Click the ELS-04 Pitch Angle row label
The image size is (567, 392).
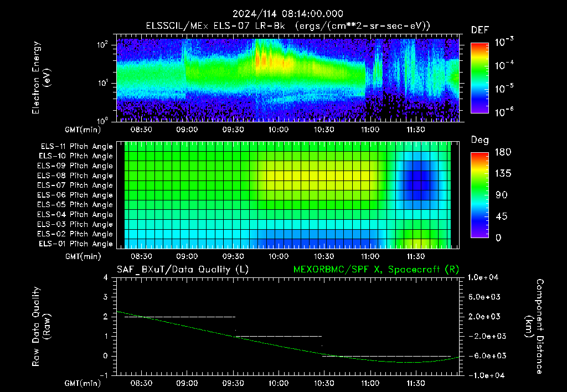click(x=75, y=214)
